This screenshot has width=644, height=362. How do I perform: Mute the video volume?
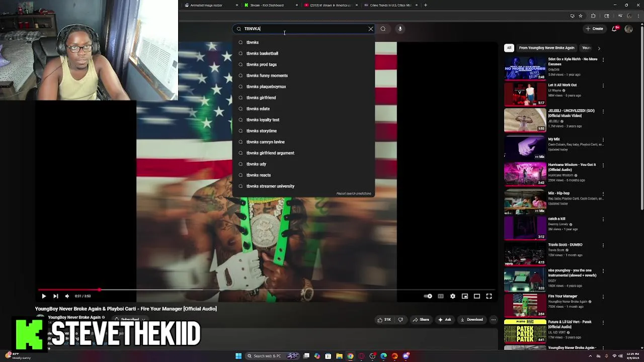pos(67,296)
